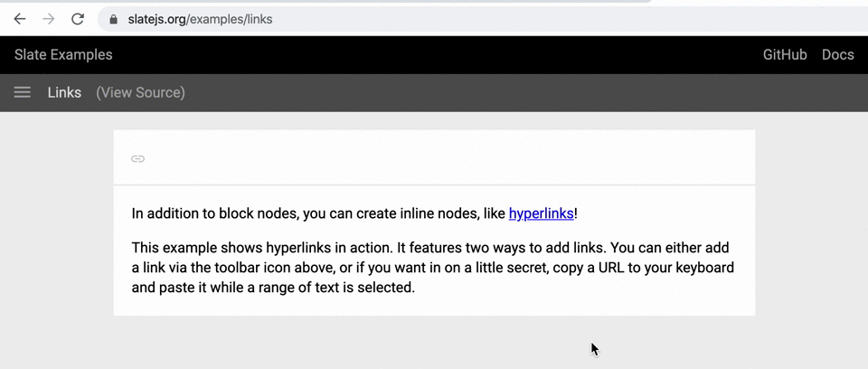Click the browser forward arrow
The width and height of the screenshot is (868, 369).
point(49,19)
